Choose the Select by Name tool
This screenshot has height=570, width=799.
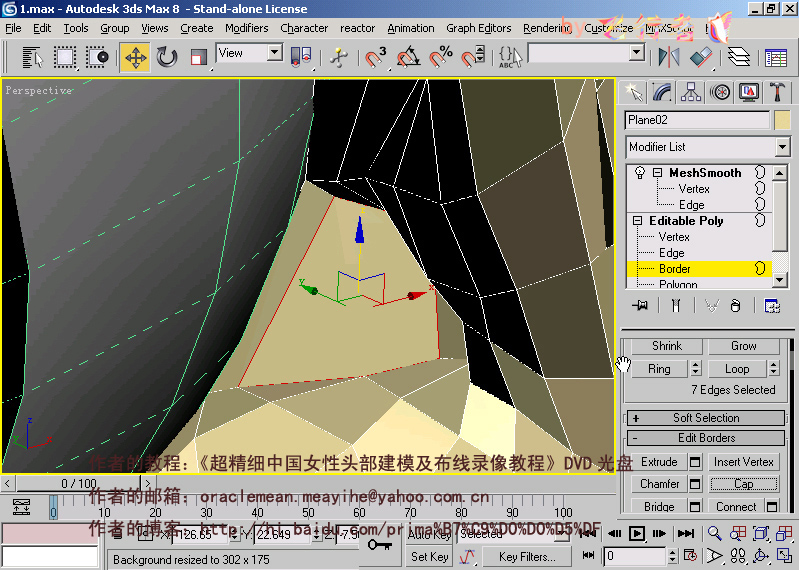[x=33, y=57]
